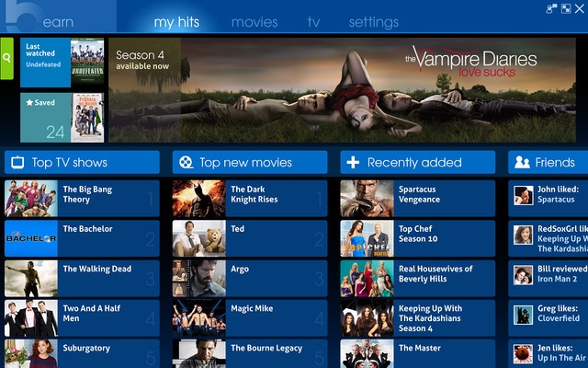Open The Walking Dead entry

click(82, 278)
